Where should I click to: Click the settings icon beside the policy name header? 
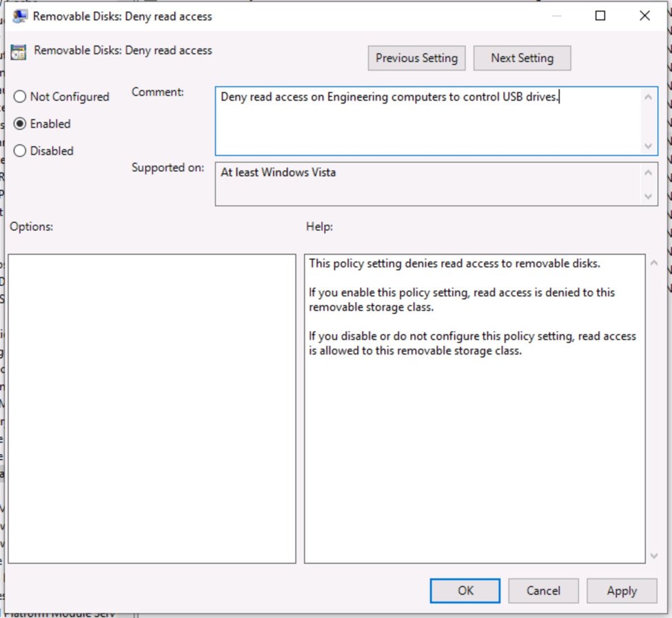(x=19, y=50)
